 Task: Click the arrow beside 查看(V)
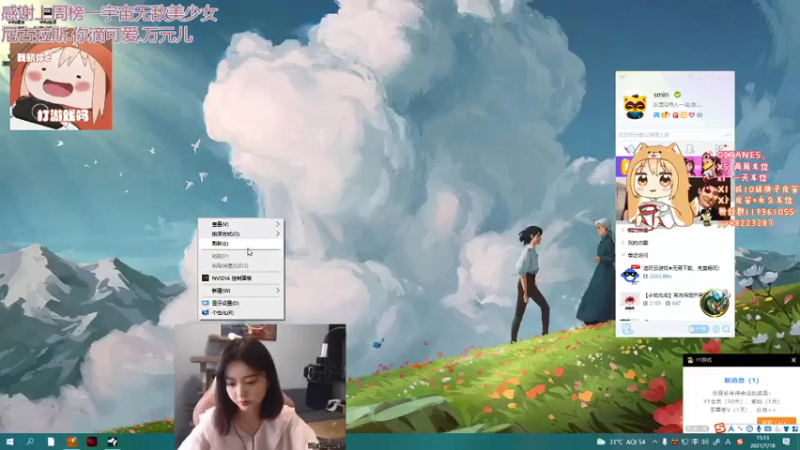[x=278, y=224]
